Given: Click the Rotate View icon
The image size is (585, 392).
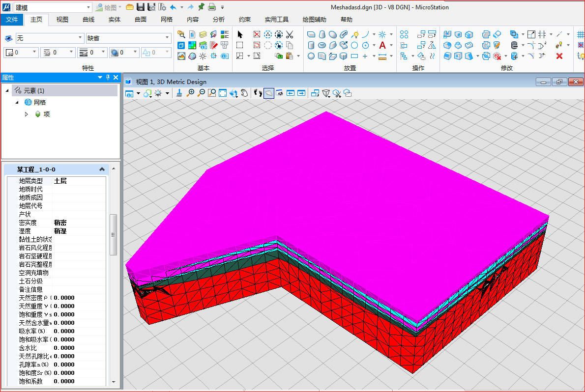Looking at the screenshot, I should (234, 93).
